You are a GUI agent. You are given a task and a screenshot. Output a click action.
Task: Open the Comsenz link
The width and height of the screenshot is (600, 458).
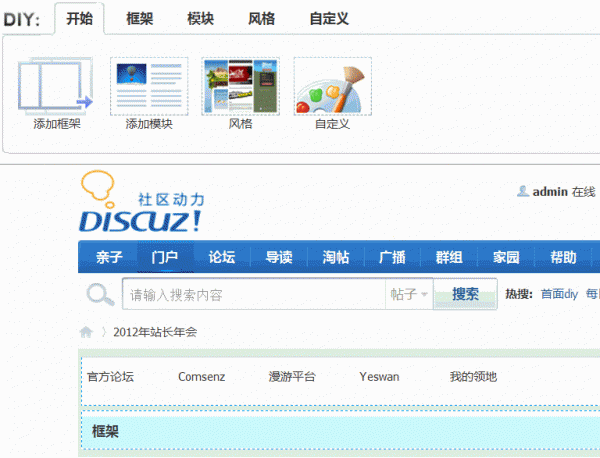201,377
